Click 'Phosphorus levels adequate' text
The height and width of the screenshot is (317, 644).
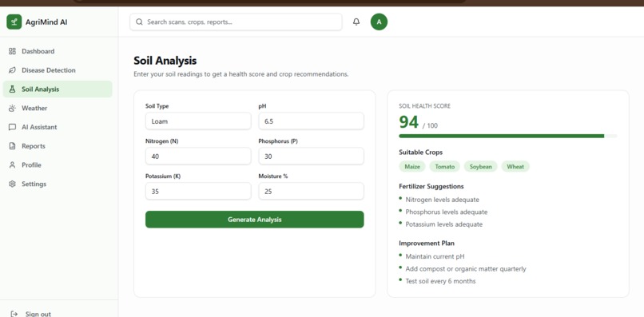coord(447,212)
